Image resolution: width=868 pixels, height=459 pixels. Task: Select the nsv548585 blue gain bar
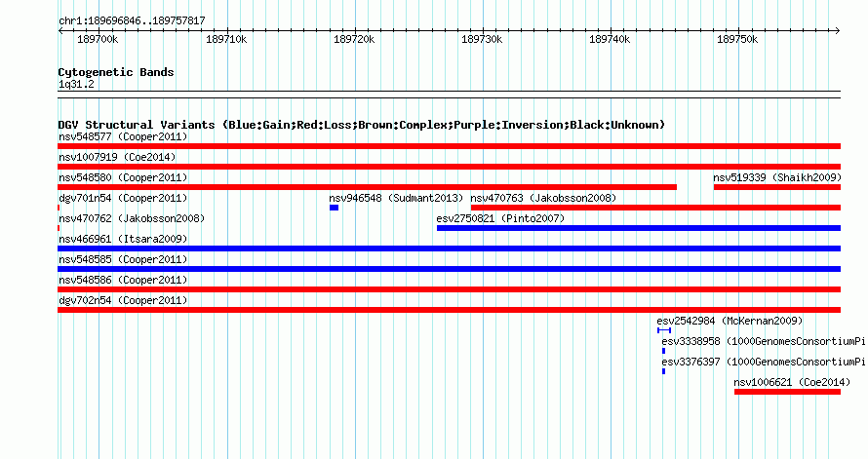(449, 269)
